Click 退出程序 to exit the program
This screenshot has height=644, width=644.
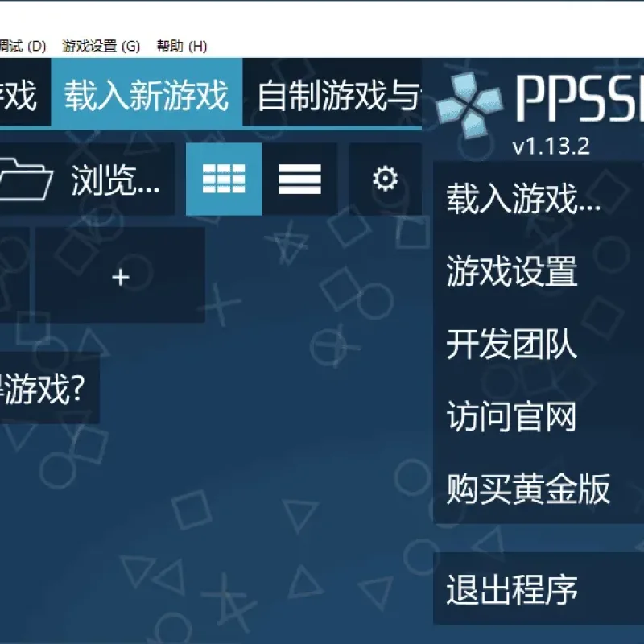tap(539, 589)
